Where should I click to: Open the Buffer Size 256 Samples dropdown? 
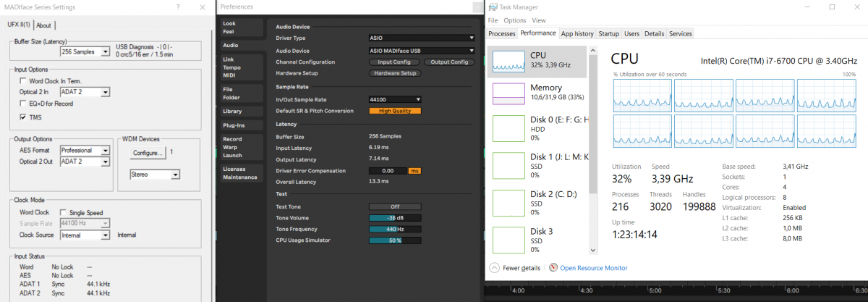(x=85, y=52)
